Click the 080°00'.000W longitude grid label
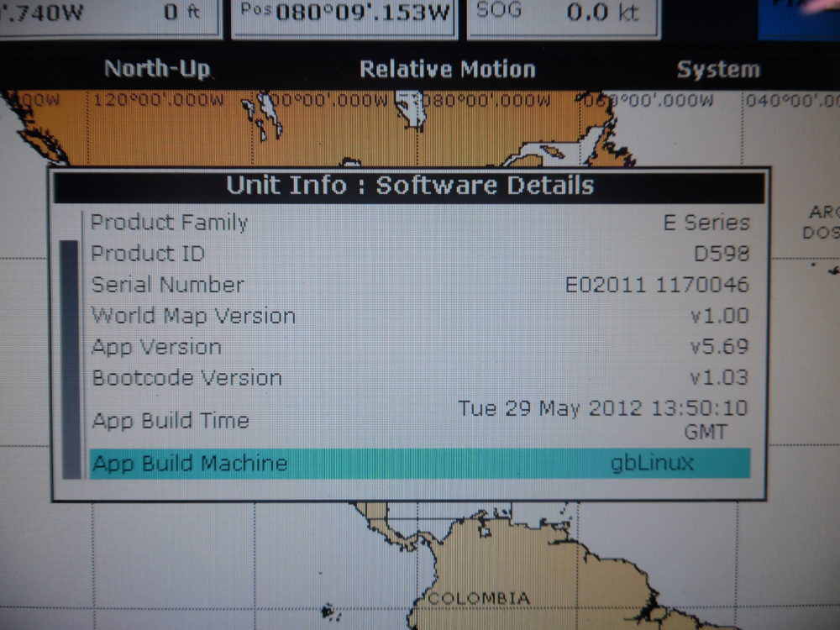The image size is (840, 630). click(487, 101)
